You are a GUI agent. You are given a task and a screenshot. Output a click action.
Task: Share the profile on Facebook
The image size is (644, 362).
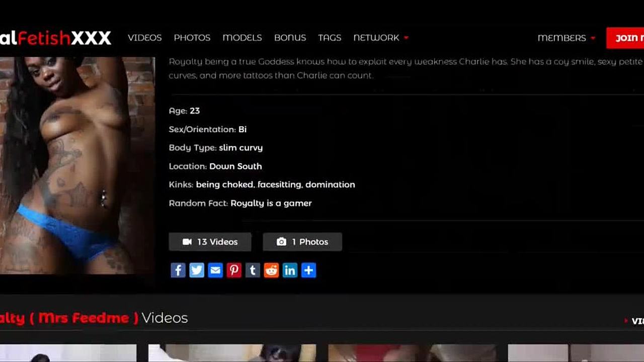[178, 270]
